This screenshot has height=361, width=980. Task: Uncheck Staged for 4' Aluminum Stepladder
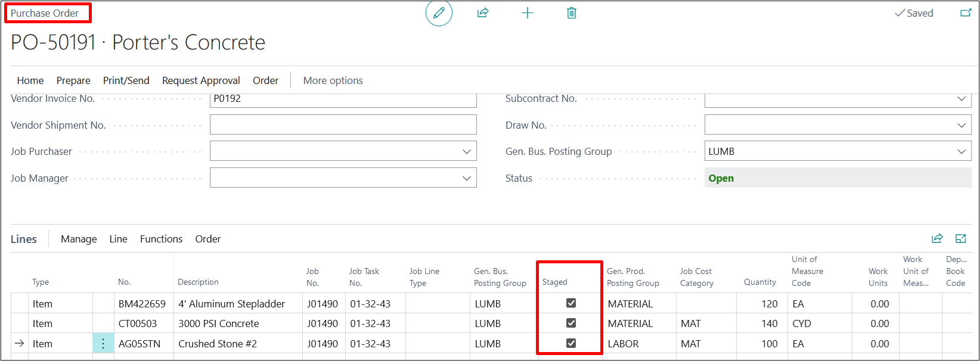point(571,303)
